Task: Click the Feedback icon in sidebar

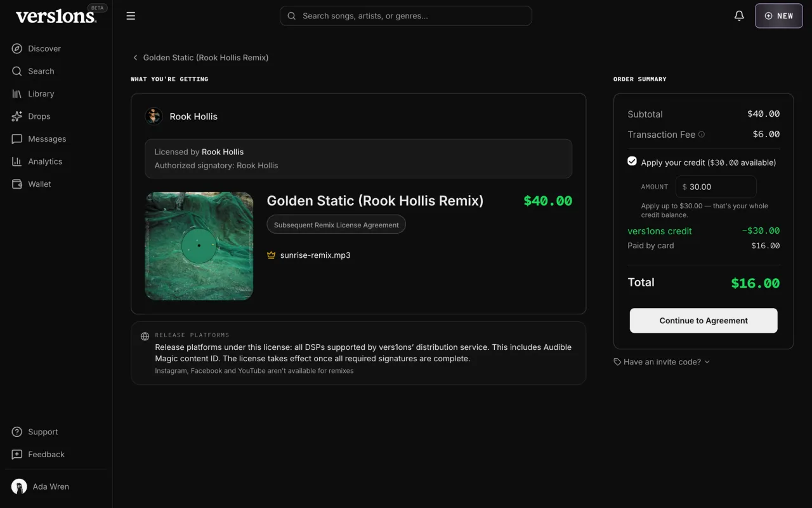Action: click(x=17, y=455)
